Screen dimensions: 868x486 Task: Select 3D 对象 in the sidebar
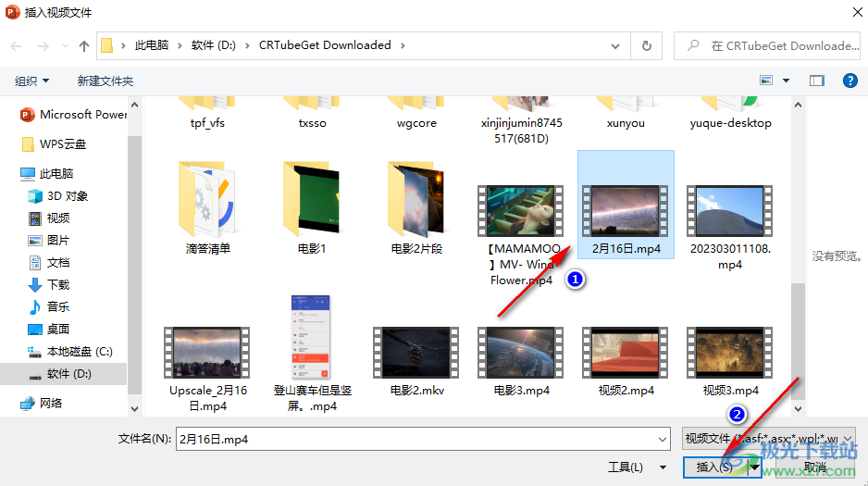point(67,195)
